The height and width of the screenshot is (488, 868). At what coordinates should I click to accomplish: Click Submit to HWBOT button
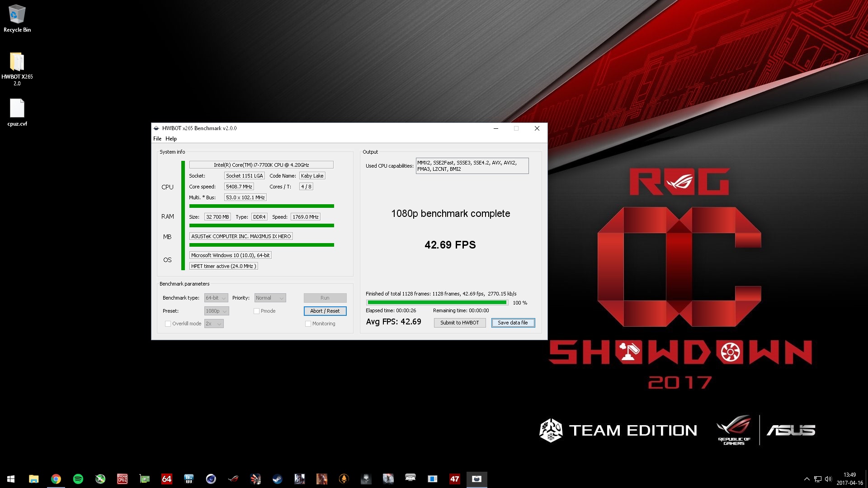[460, 323]
